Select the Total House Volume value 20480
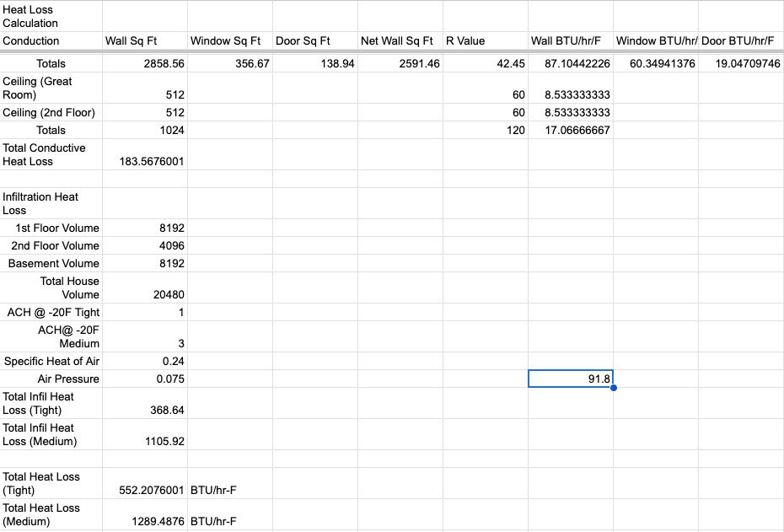Screen dimensions: 784x532 (x=145, y=287)
